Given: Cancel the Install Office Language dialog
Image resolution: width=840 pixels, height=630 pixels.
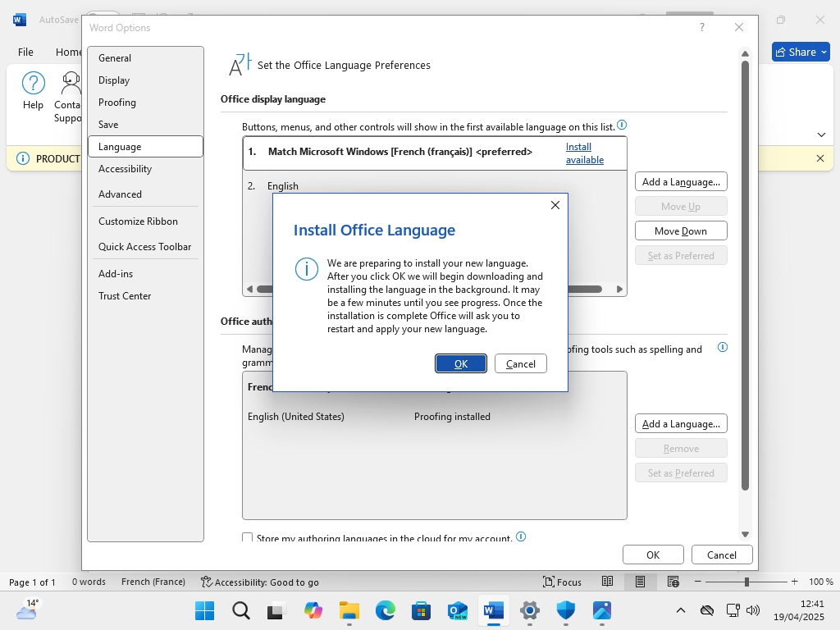Looking at the screenshot, I should (520, 363).
